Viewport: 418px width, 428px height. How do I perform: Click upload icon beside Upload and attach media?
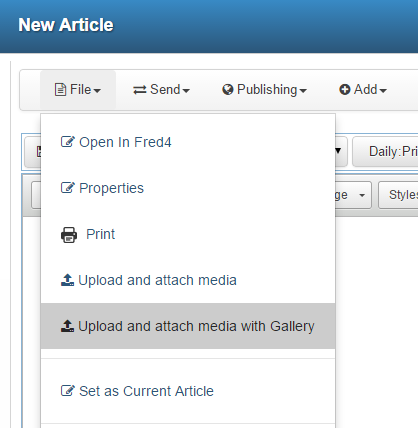(67, 280)
